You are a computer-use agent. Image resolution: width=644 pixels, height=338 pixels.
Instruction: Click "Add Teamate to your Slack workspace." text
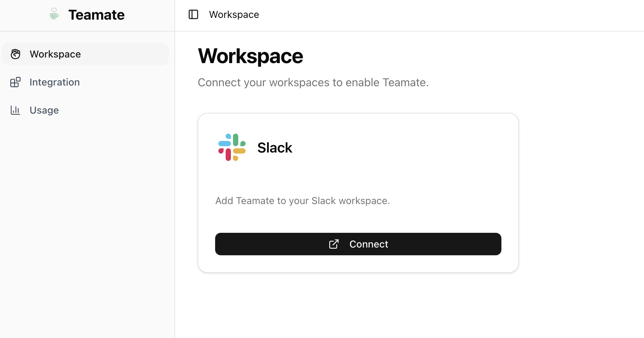(302, 201)
